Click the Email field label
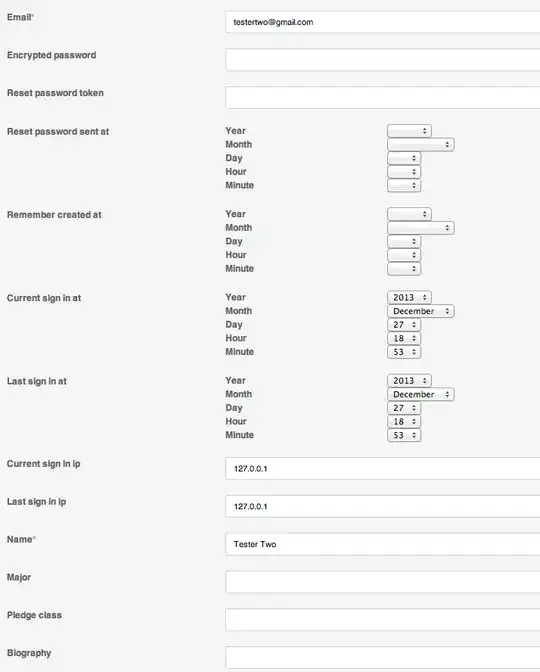Image resolution: width=540 pixels, height=672 pixels. pos(20,17)
